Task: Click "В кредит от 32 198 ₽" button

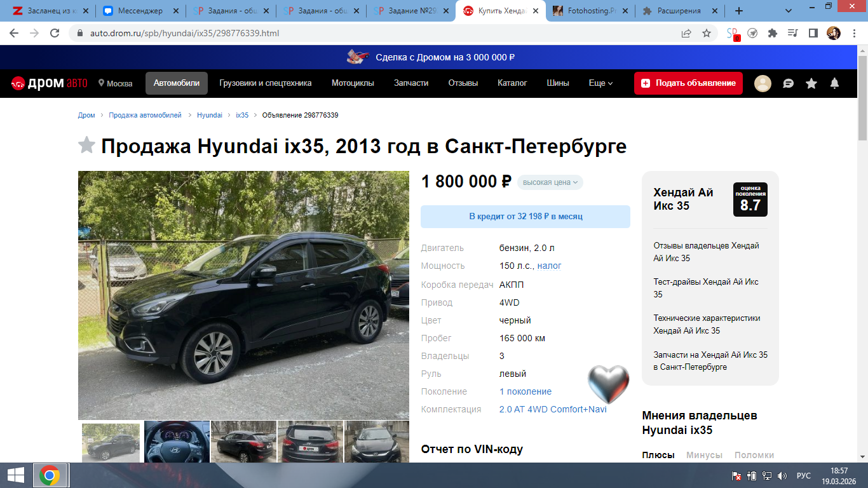Action: (526, 217)
